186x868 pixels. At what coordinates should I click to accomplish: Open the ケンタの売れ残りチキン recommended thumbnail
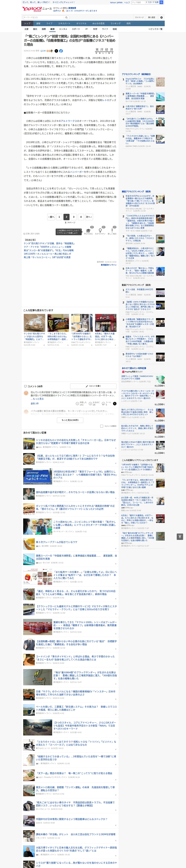click(34, 323)
